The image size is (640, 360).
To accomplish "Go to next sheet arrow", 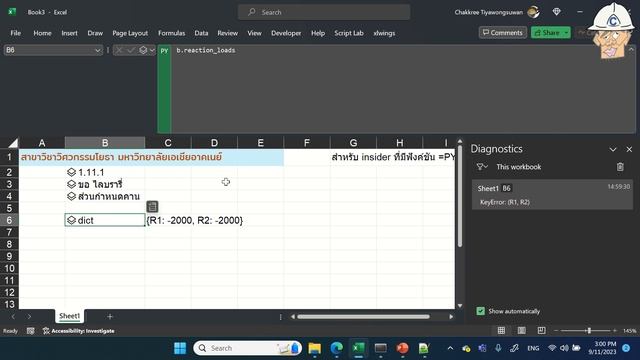I will pos(29,316).
